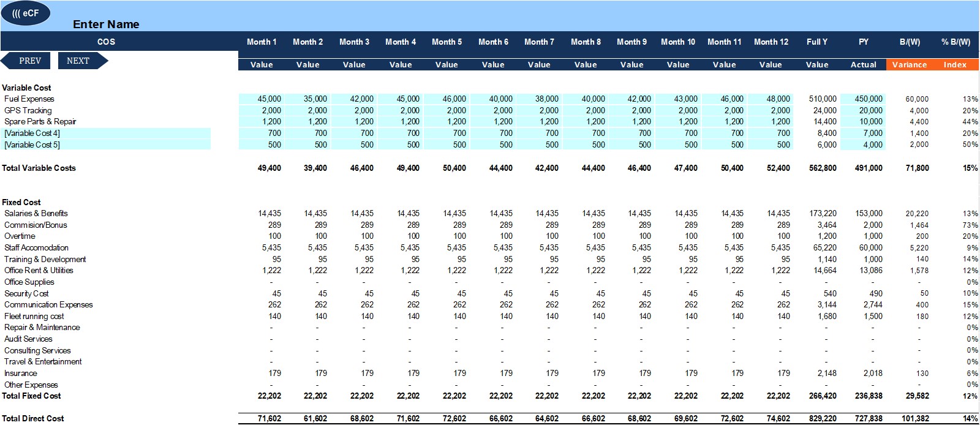Select the Consulting Services row label
Image resolution: width=980 pixels, height=425 pixels.
(x=37, y=350)
